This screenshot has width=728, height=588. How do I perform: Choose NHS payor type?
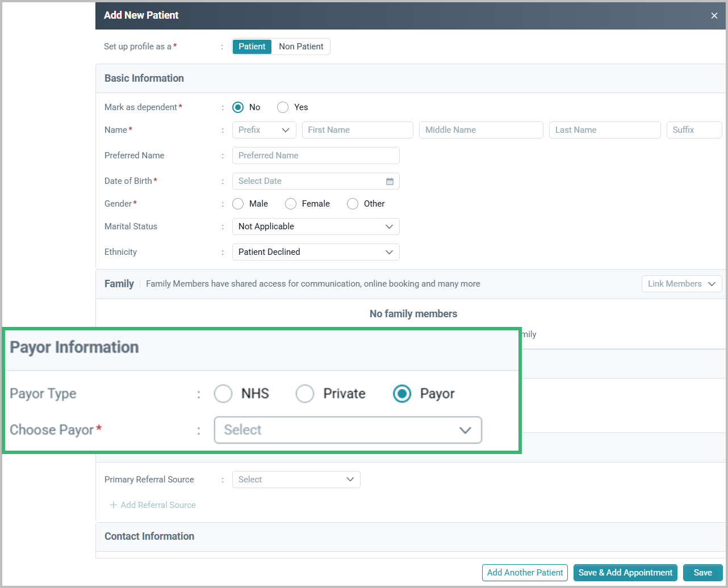click(x=223, y=393)
